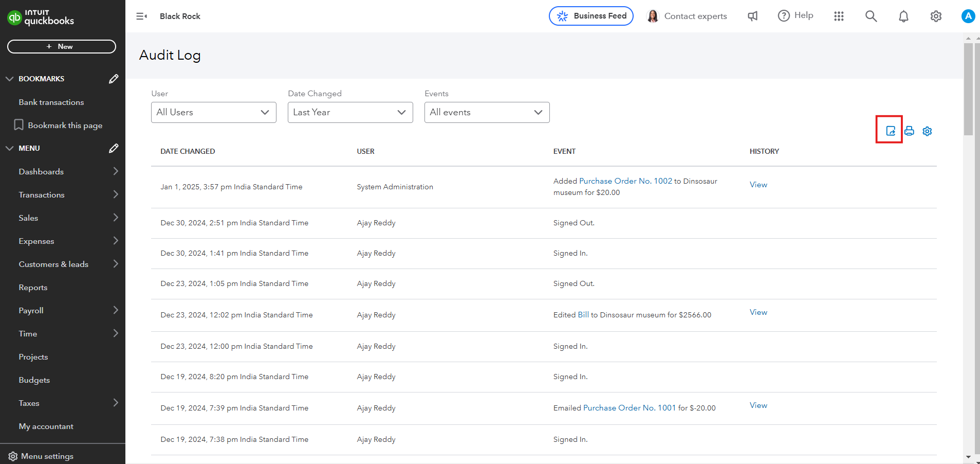Viewport: 980px width, 464px height.
Task: Click 'Dec 30, 2024, 2:51 pm' date cell
Action: click(x=234, y=223)
